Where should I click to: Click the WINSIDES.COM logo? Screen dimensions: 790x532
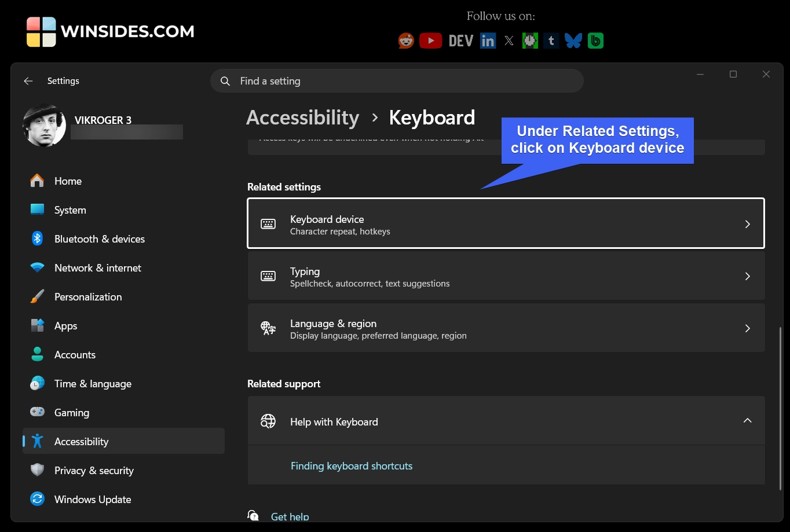[110, 31]
